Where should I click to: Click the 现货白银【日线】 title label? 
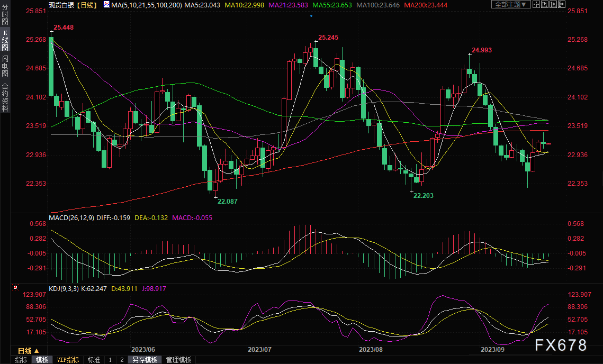click(x=72, y=5)
